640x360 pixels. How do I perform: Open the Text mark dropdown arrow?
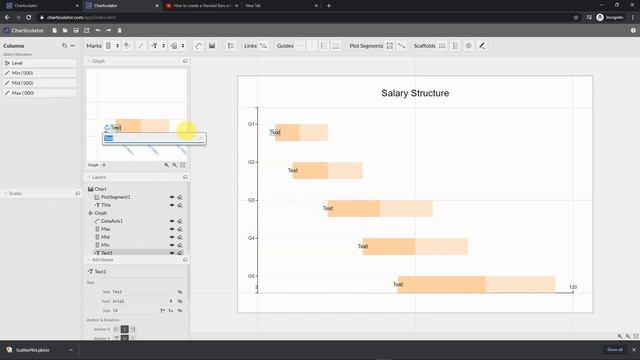tap(164, 46)
